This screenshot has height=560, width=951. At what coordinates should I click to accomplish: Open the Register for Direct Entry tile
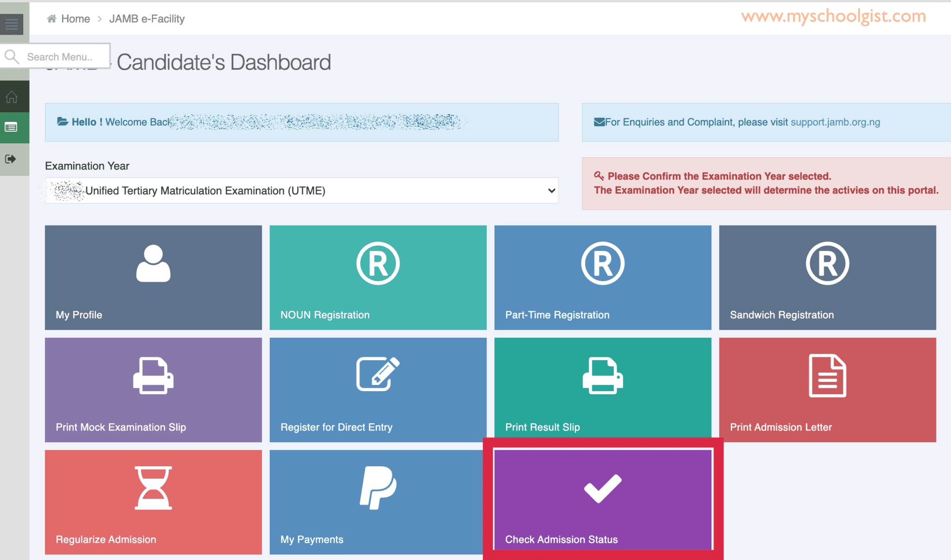point(378,390)
